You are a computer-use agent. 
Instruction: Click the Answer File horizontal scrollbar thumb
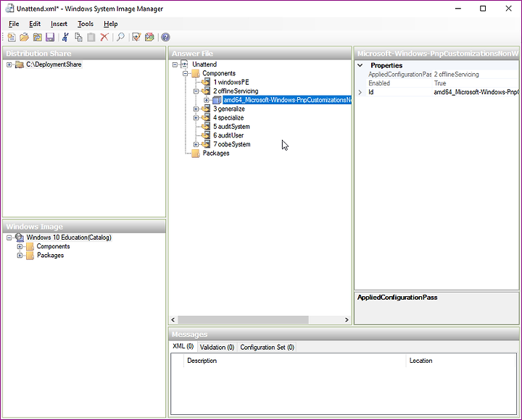[x=243, y=319]
